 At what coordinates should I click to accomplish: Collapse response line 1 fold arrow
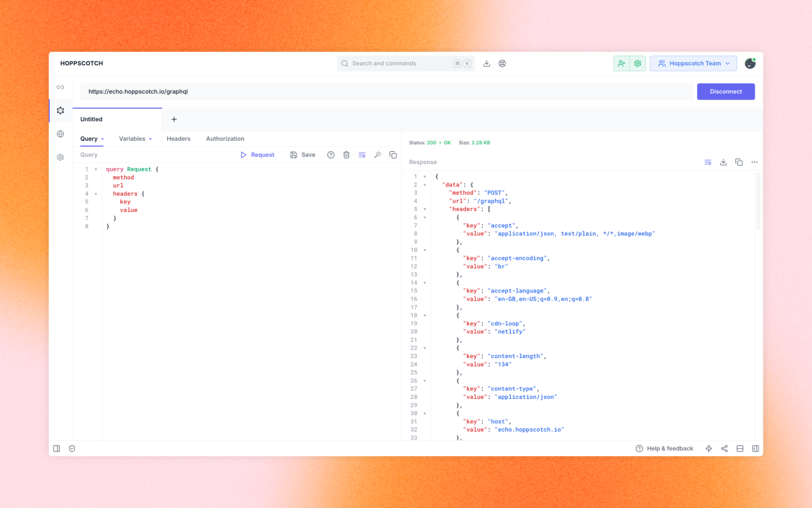coord(425,177)
